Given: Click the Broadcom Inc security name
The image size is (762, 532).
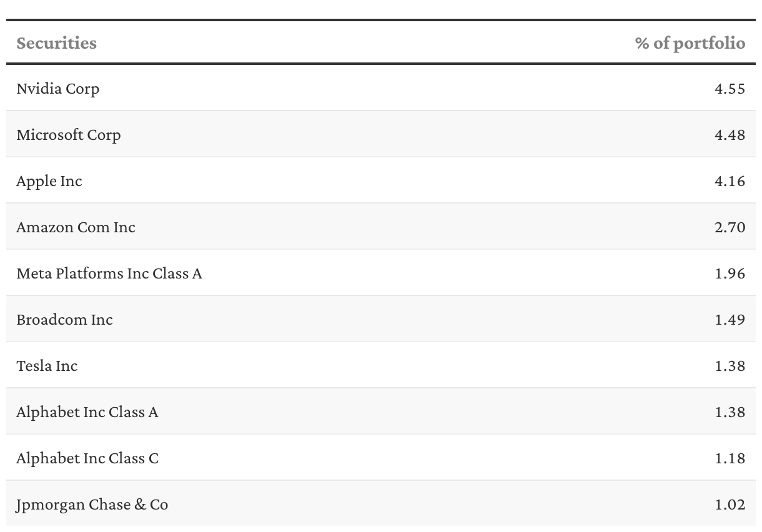Looking at the screenshot, I should (x=64, y=320).
